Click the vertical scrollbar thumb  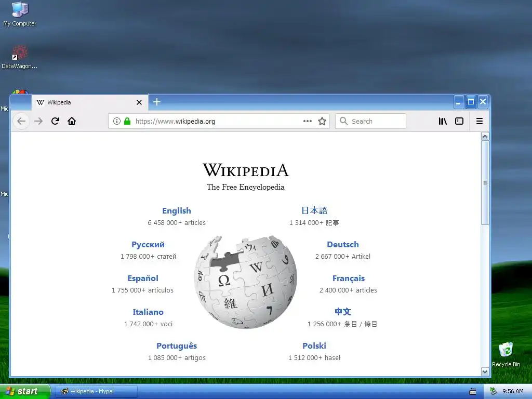485,183
